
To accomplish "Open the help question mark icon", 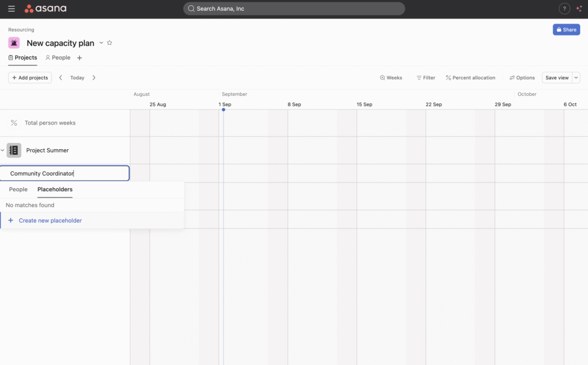I will point(564,9).
